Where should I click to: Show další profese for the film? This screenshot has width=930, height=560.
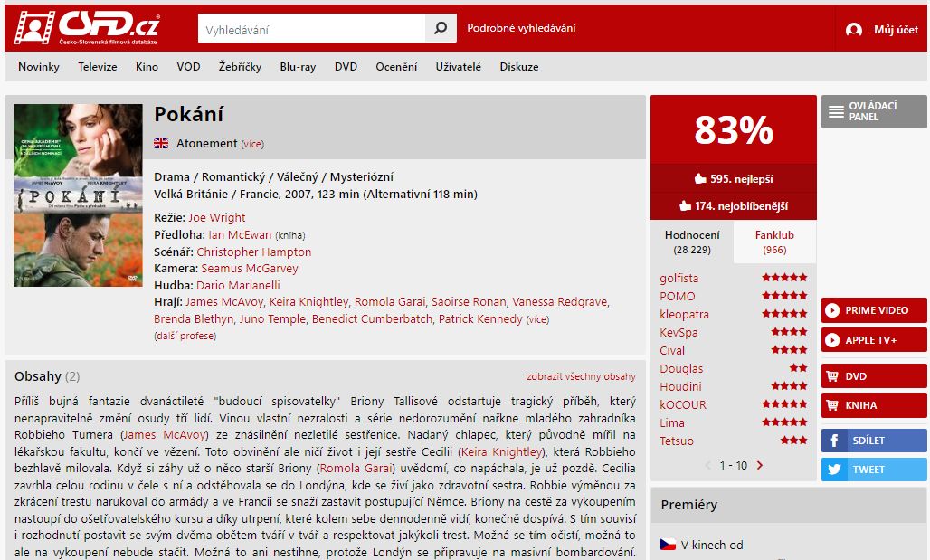[185, 336]
